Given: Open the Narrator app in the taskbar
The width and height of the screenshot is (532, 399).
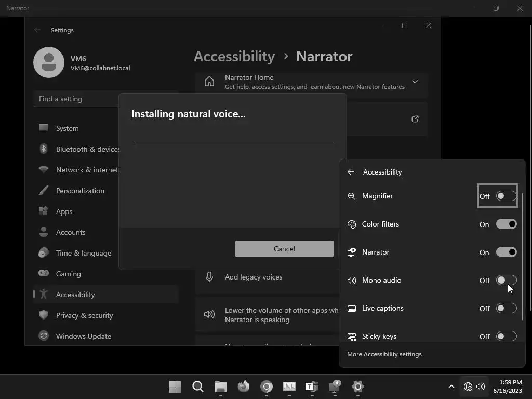Looking at the screenshot, I should tap(335, 387).
